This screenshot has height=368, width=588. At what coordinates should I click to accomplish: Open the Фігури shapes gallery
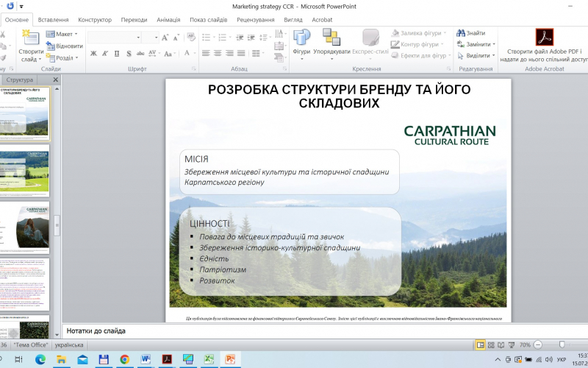point(301,44)
